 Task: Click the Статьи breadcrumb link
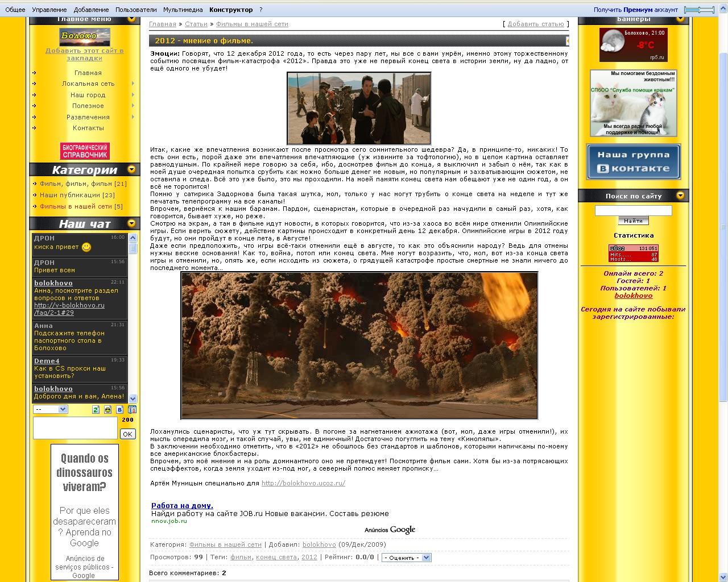pyautogui.click(x=196, y=24)
